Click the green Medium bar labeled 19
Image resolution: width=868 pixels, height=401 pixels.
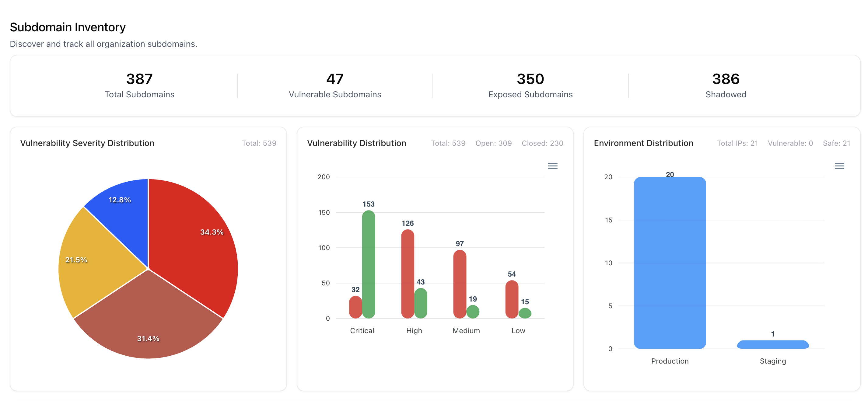coord(473,312)
